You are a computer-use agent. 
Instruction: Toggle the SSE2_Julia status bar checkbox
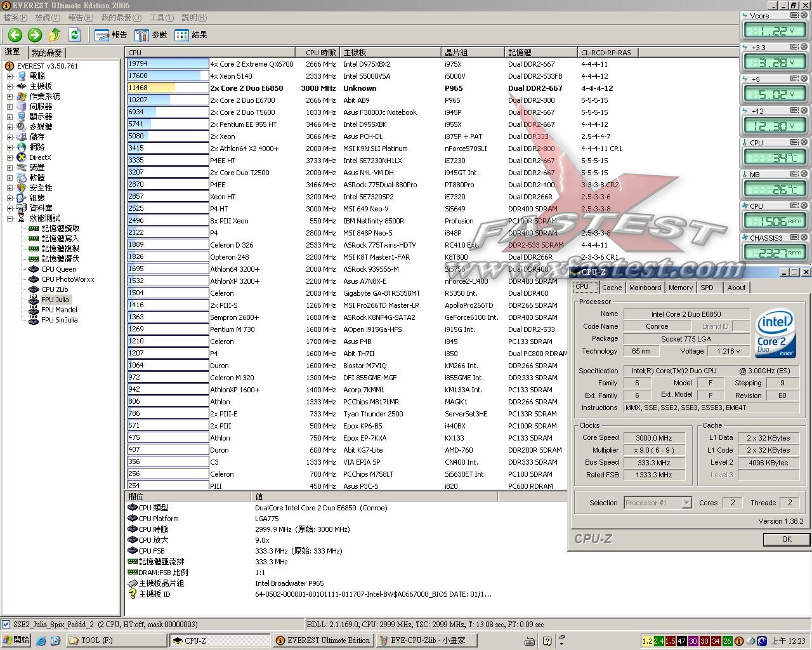click(6, 625)
